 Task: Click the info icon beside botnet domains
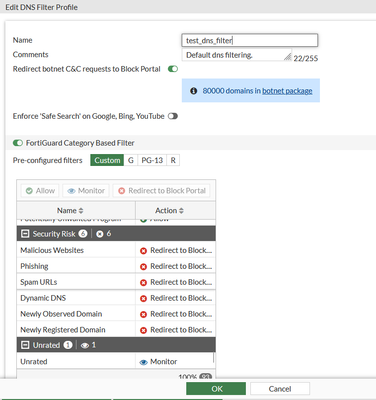coord(193,91)
